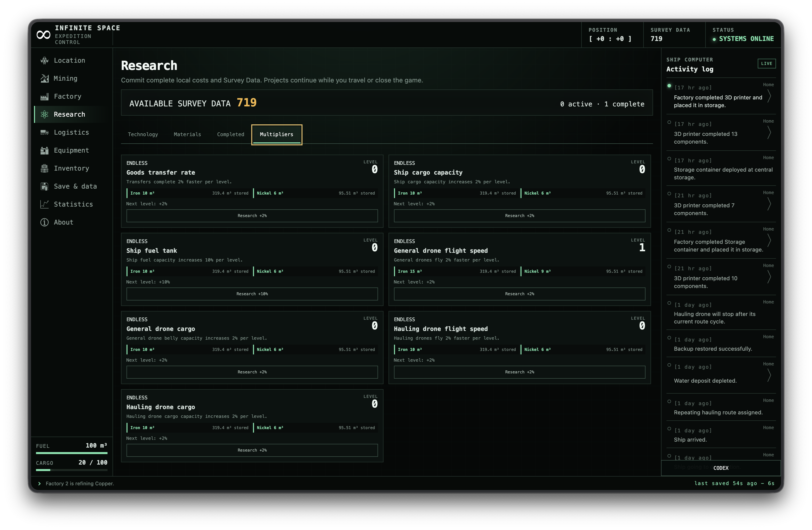This screenshot has width=812, height=530.
Task: Open the Completed research tab
Action: pos(231,134)
